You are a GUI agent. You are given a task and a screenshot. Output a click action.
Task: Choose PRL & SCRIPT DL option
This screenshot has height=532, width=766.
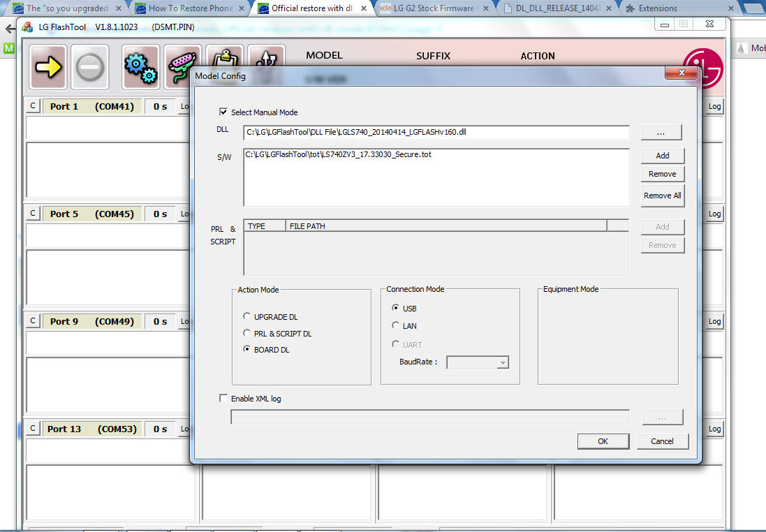(247, 334)
